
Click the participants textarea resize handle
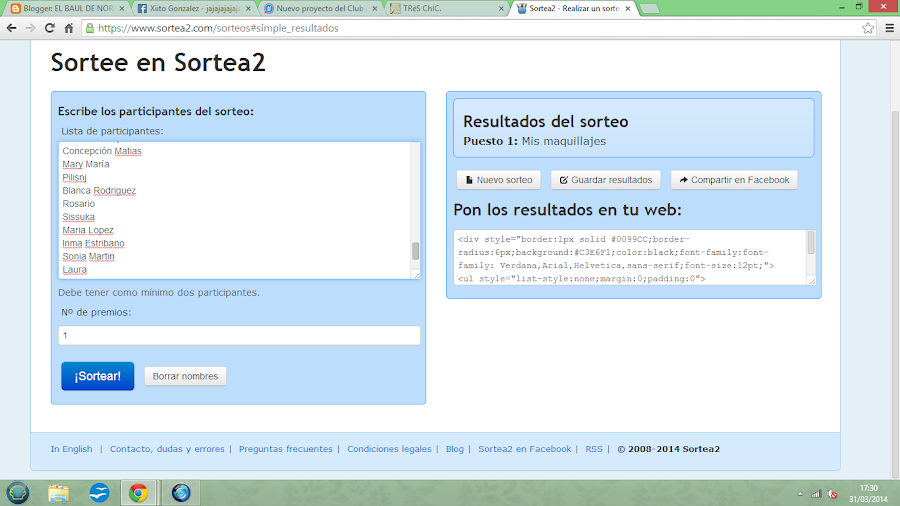(x=417, y=276)
